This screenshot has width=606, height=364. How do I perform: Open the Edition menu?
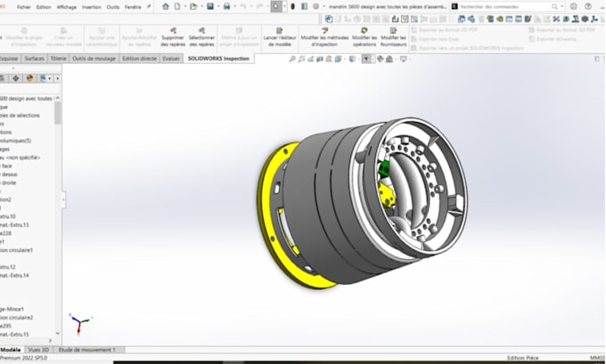[x=44, y=7]
